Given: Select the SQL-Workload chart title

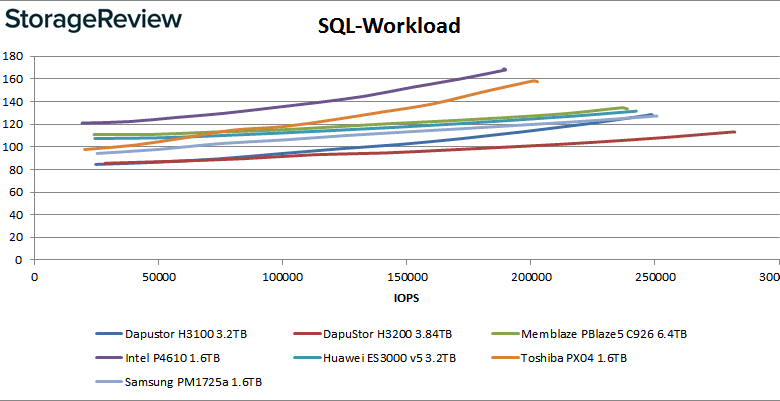Looking at the screenshot, I should [x=389, y=26].
